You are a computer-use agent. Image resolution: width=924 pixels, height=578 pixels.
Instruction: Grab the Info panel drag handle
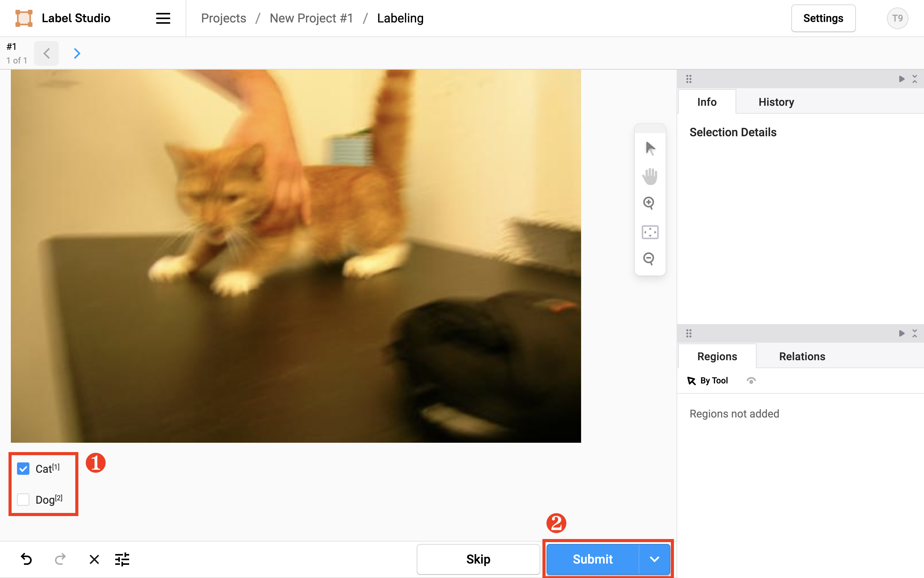689,79
